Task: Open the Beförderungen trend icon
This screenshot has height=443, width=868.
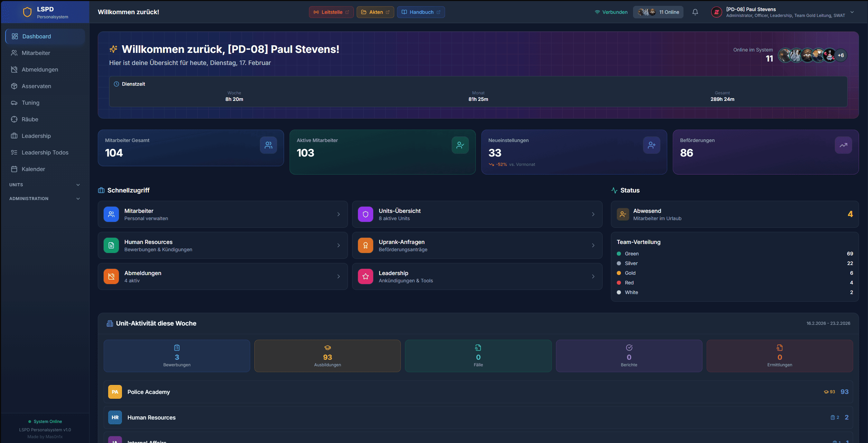Action: (843, 145)
